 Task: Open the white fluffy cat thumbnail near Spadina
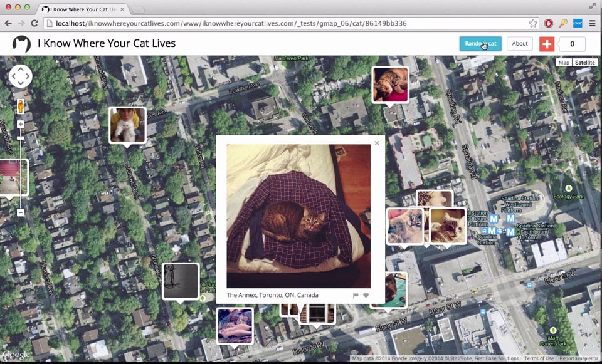click(x=448, y=226)
